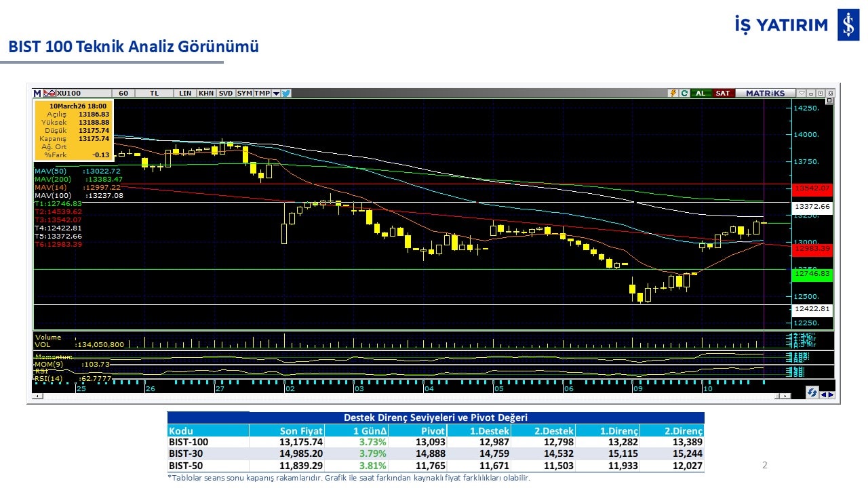The image size is (868, 488).
Task: Click the green AL buy button
Action: tap(701, 94)
